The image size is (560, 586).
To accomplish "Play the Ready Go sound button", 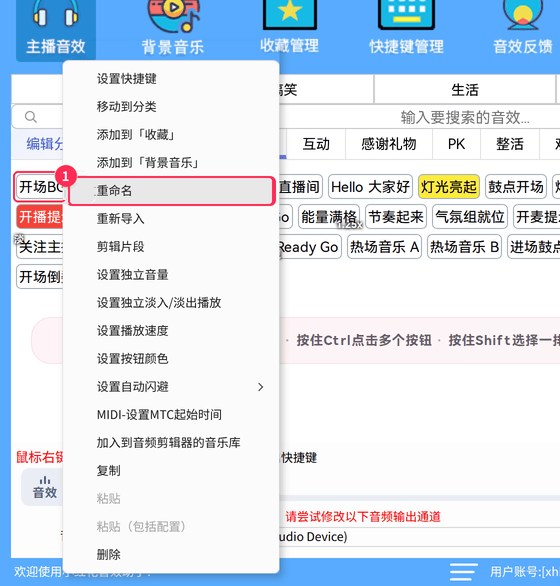I will point(309,247).
